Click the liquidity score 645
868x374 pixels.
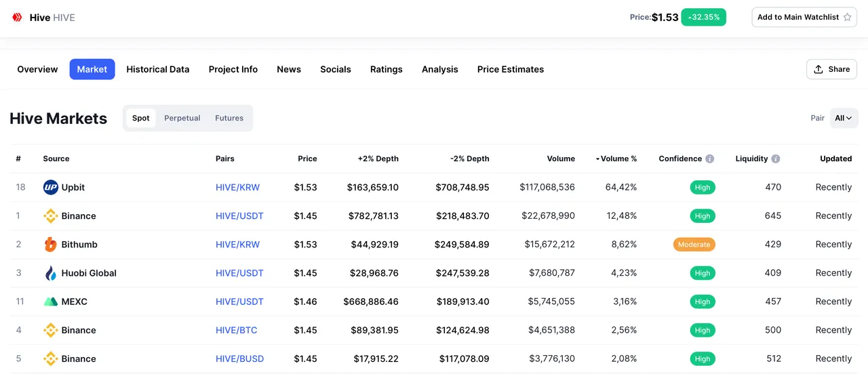coord(773,216)
